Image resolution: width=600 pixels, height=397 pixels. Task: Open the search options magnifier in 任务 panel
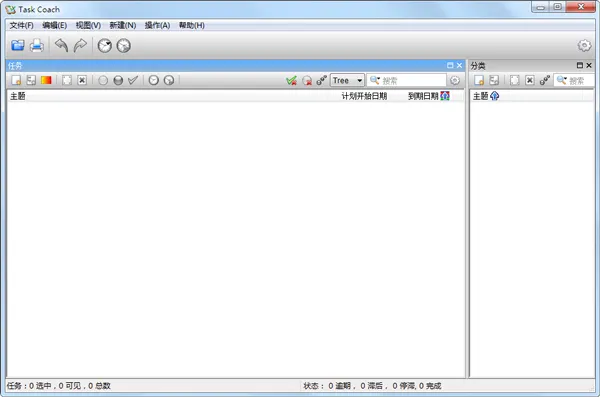tap(375, 80)
